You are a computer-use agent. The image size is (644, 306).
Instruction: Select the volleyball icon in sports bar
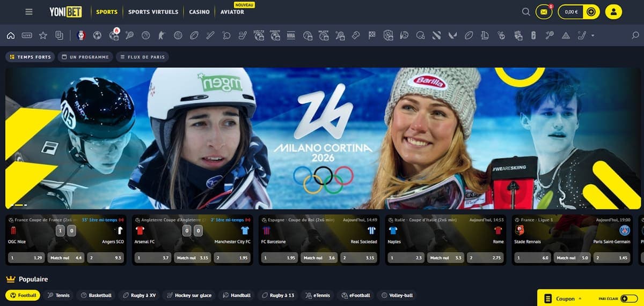178,36
